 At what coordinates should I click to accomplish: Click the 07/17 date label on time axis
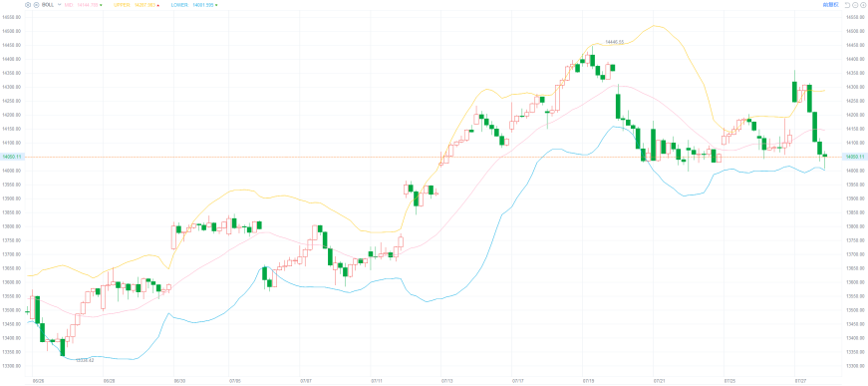(518, 381)
